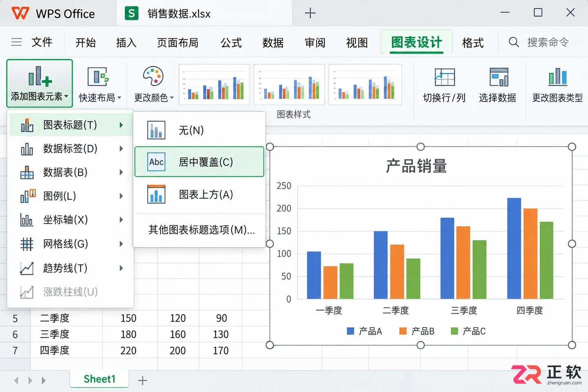
Task: Open the 公式 ribbon tab
Action: (231, 42)
